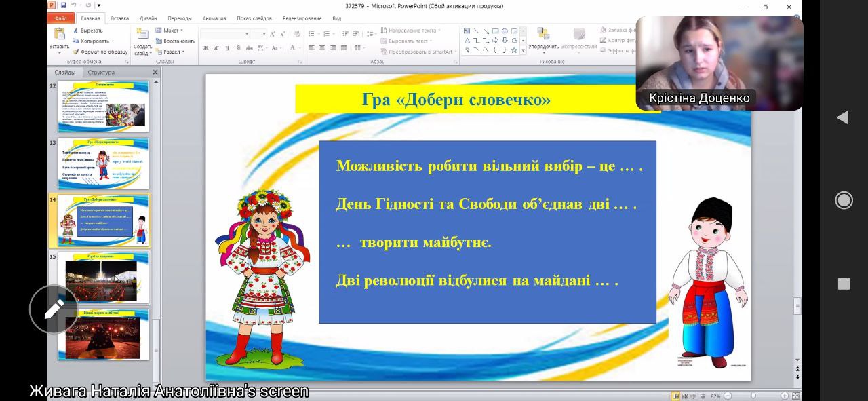Toggle bold (Ж) formatting
The image size is (868, 401).
point(206,48)
